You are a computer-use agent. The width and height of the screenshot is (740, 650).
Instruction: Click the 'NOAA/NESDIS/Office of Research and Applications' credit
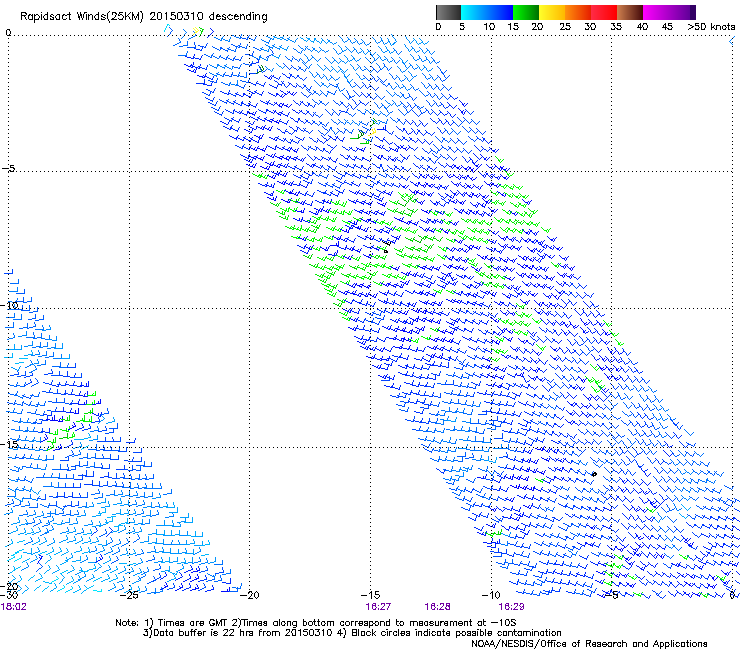tap(589, 644)
